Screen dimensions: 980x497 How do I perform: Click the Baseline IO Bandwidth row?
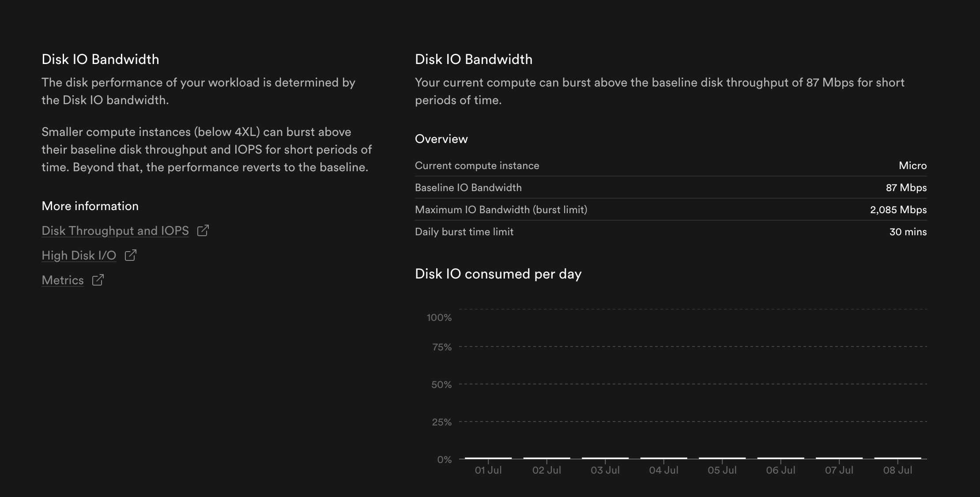[671, 188]
